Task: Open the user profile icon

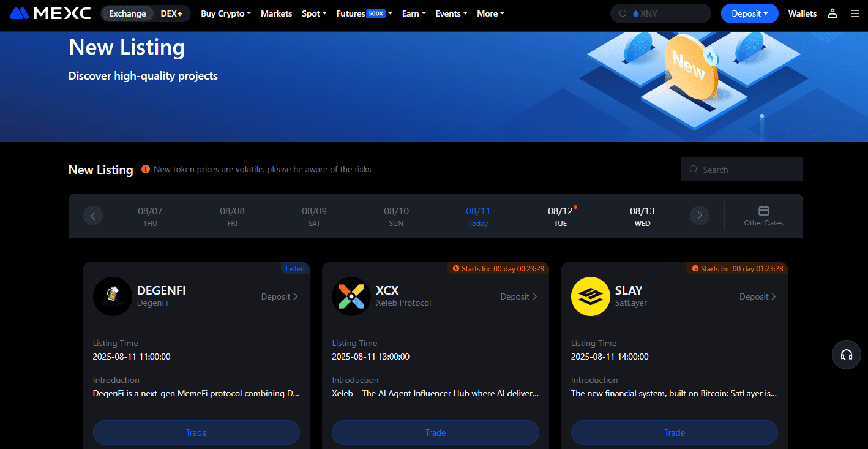Action: 832,13
